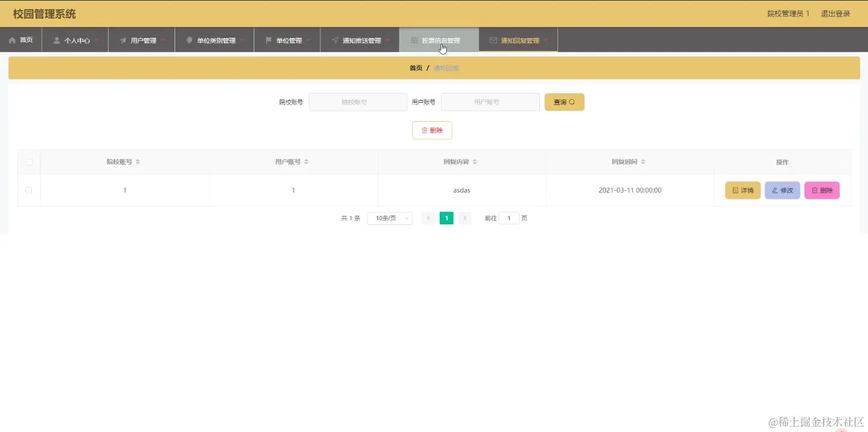Expand the 通知推送管理 dropdown arrow
This screenshot has width=868, height=432.
[x=388, y=40]
